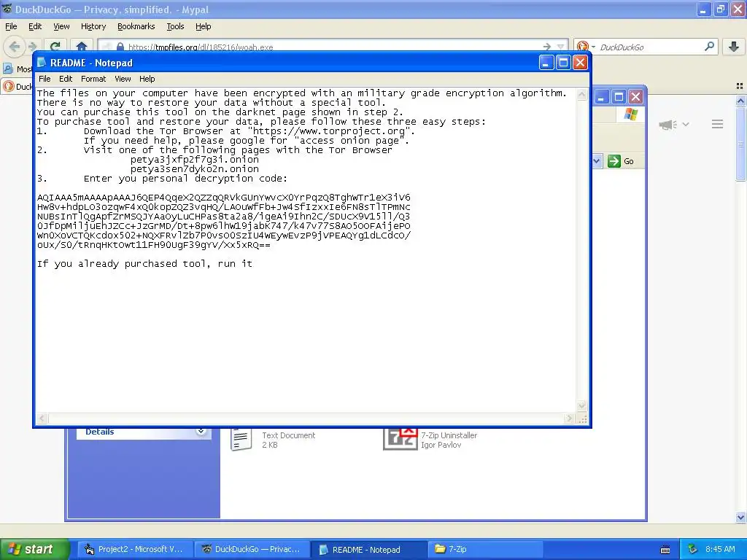Collapse the Details panel chevron in 7-Zip window
Viewport: 747px width, 560px height.
(201, 431)
